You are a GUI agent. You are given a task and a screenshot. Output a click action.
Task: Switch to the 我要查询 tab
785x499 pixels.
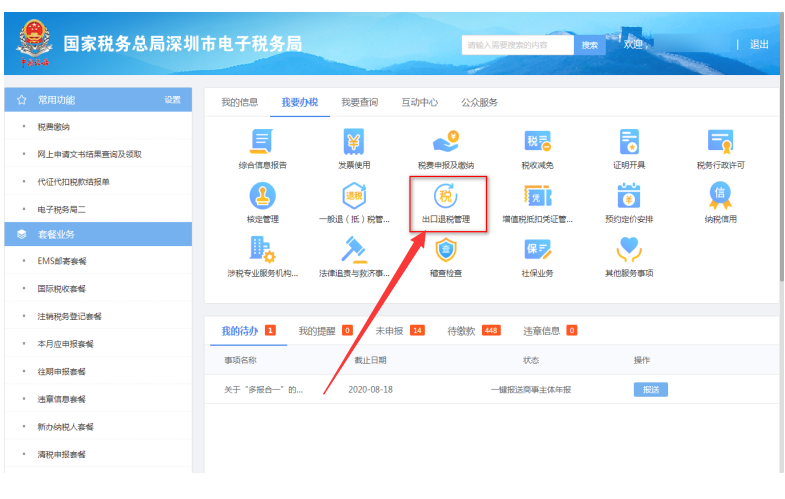pyautogui.click(x=359, y=102)
